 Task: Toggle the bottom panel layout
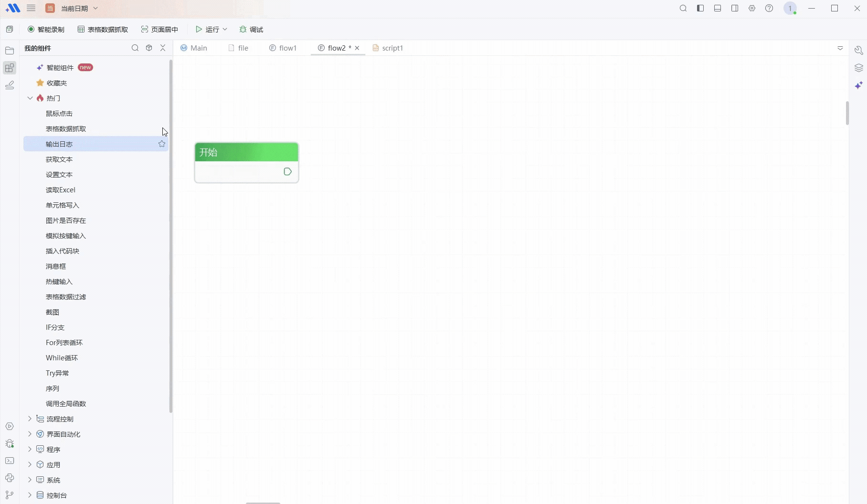tap(718, 9)
